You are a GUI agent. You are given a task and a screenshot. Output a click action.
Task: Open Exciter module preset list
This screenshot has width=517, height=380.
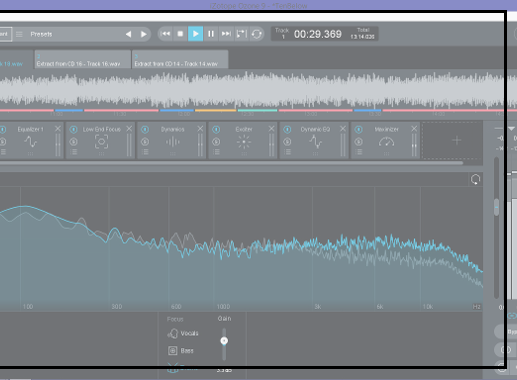(216, 152)
